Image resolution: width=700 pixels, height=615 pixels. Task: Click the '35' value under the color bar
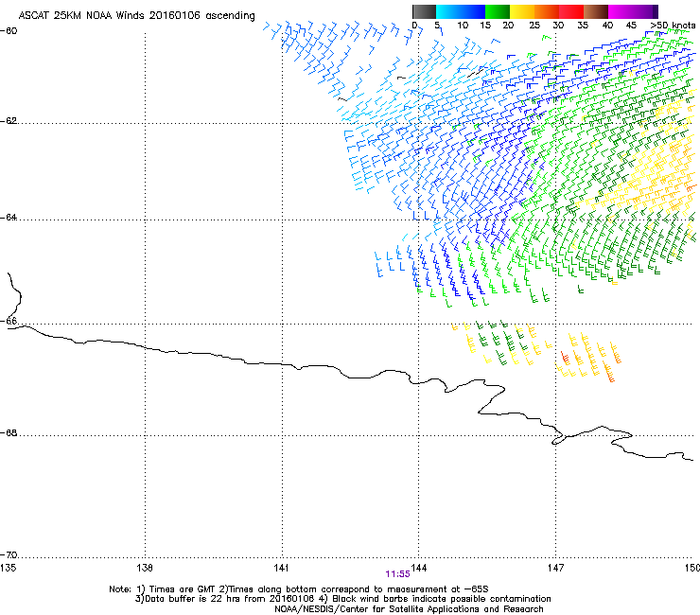583,26
